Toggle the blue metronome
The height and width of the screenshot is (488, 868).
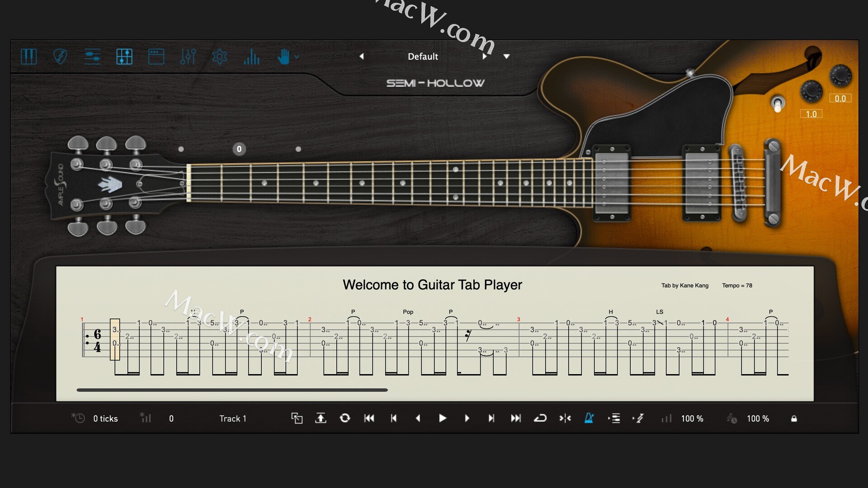point(589,418)
